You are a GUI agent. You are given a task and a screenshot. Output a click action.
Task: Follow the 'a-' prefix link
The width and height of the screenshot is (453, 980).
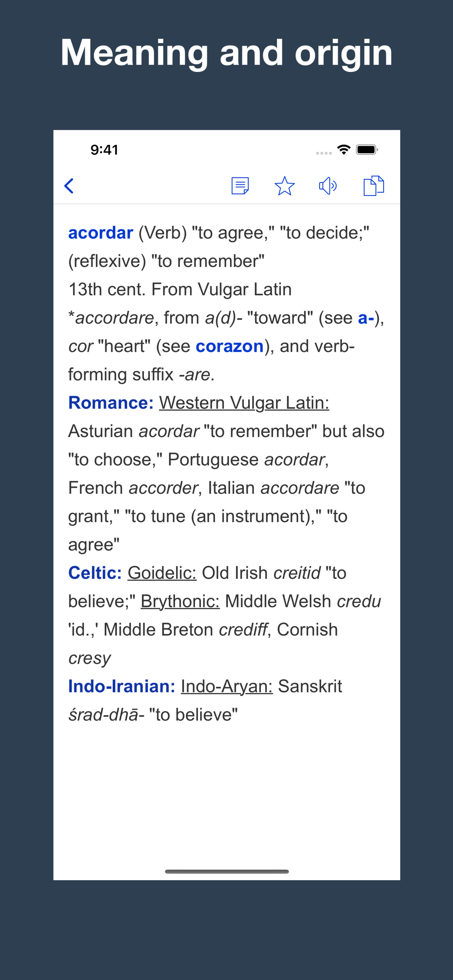click(x=366, y=317)
